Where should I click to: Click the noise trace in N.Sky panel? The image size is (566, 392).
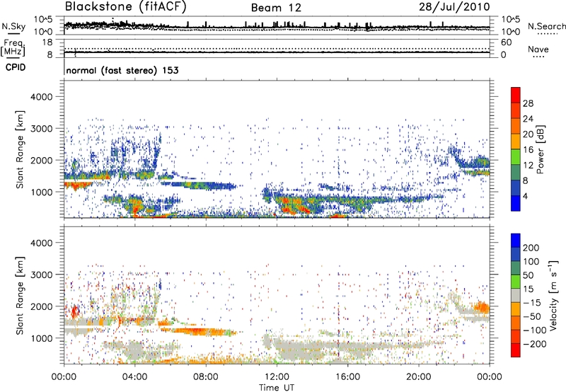277,26
